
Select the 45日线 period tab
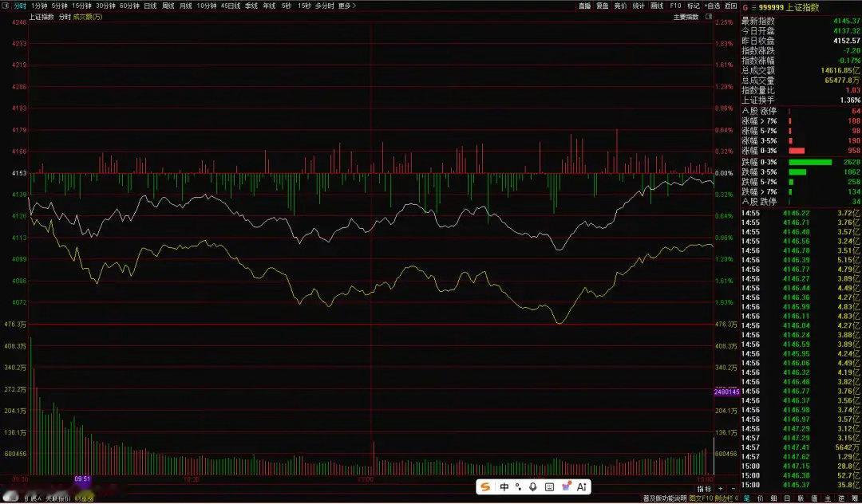coord(231,6)
